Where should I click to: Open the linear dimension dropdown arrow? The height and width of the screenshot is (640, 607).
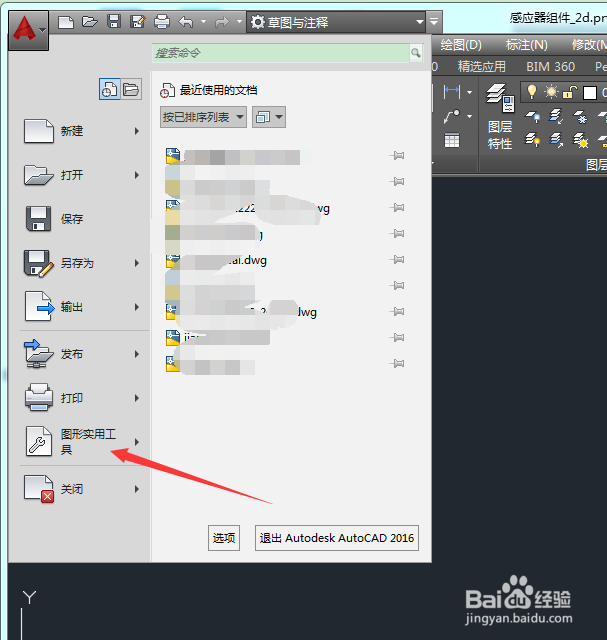pyautogui.click(x=470, y=92)
